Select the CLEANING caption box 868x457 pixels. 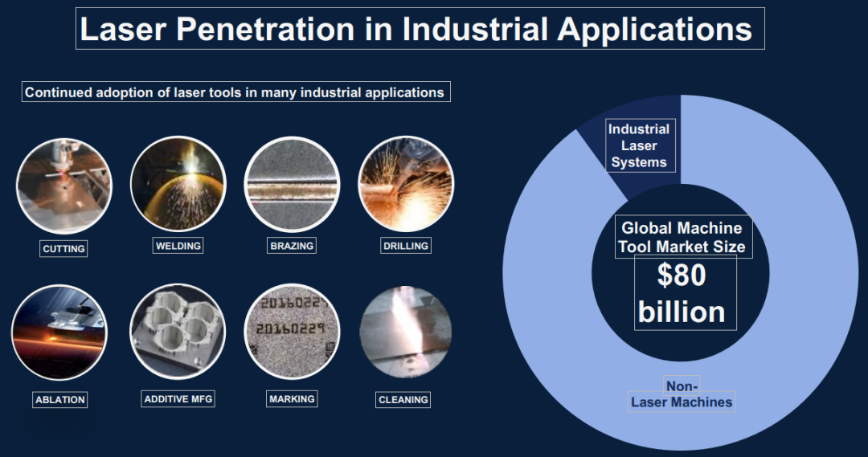tap(403, 399)
